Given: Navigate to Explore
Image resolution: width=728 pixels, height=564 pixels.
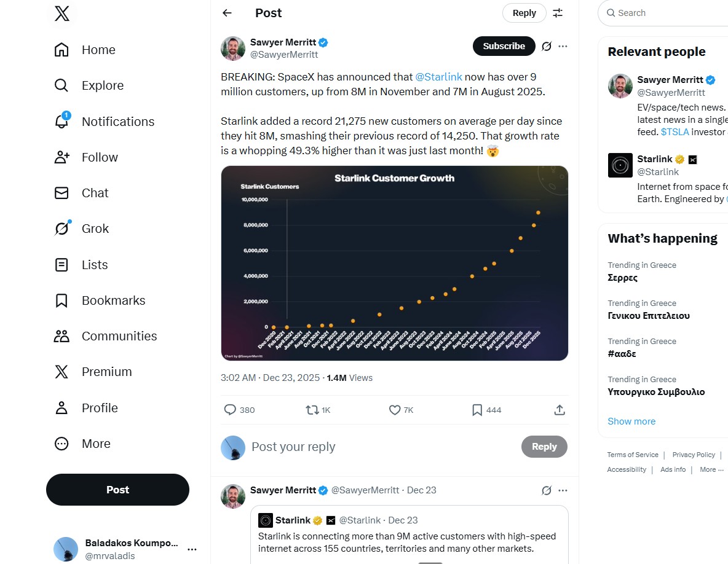Looking at the screenshot, I should point(61,85).
